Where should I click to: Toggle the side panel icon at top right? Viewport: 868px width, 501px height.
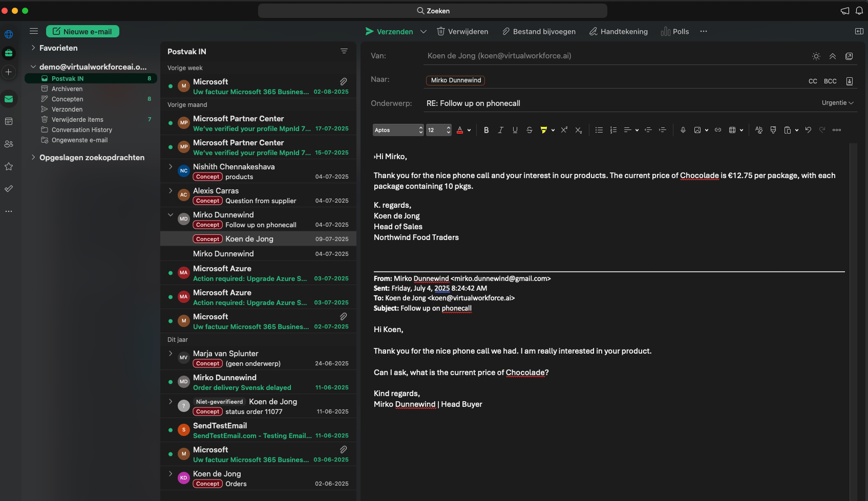pyautogui.click(x=859, y=31)
